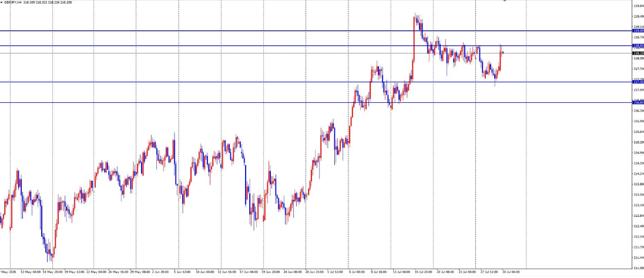Select the horizontal line at 219.00
Image resolution: width=644 pixels, height=278 pixels.
(316, 31)
